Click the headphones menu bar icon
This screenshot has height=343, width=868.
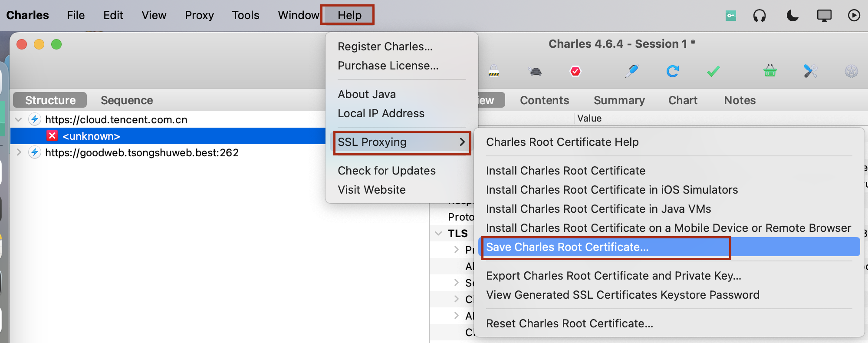click(759, 16)
